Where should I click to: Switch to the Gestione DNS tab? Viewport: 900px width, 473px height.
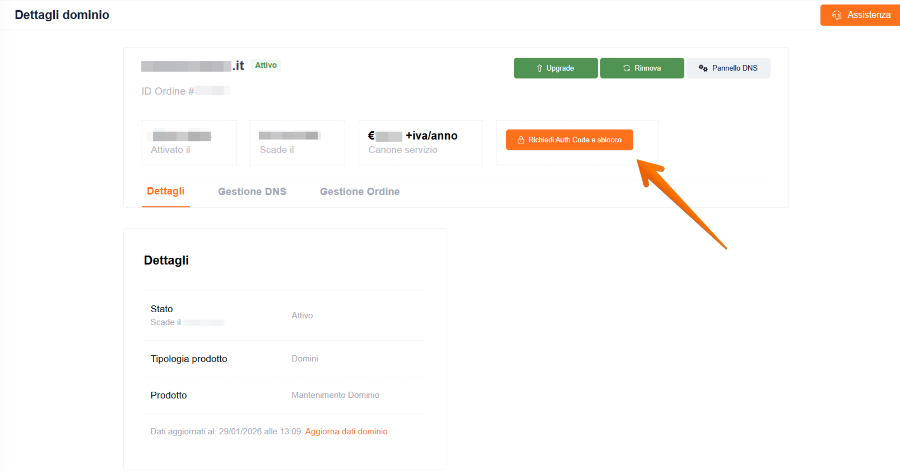tap(252, 191)
